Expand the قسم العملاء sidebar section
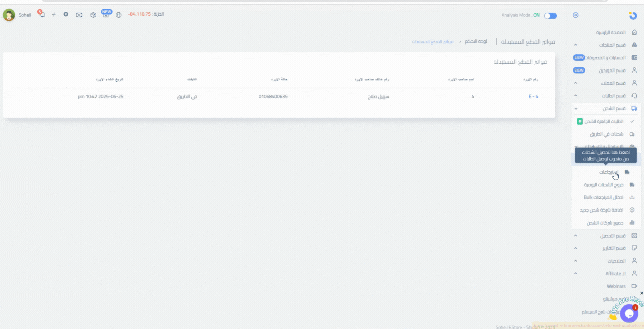Image resolution: width=644 pixels, height=329 pixels. point(613,83)
